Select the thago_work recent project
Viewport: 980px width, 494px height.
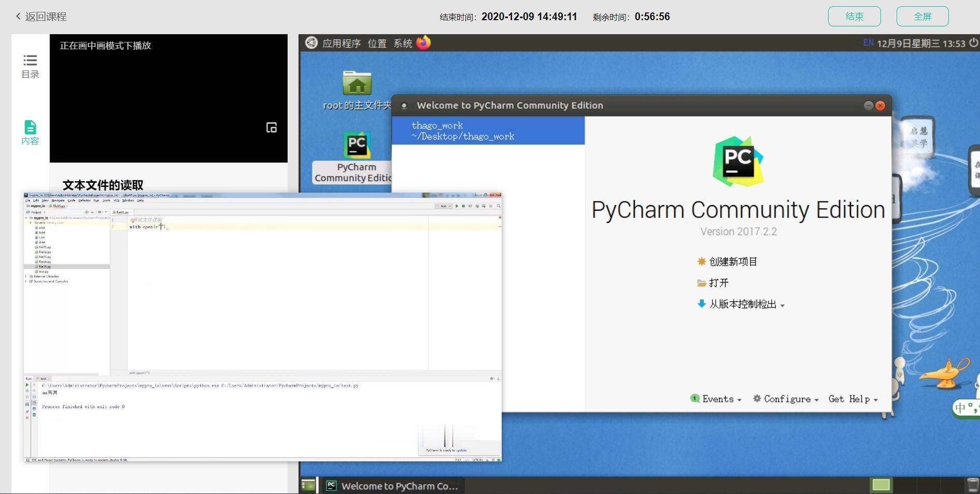[x=488, y=130]
